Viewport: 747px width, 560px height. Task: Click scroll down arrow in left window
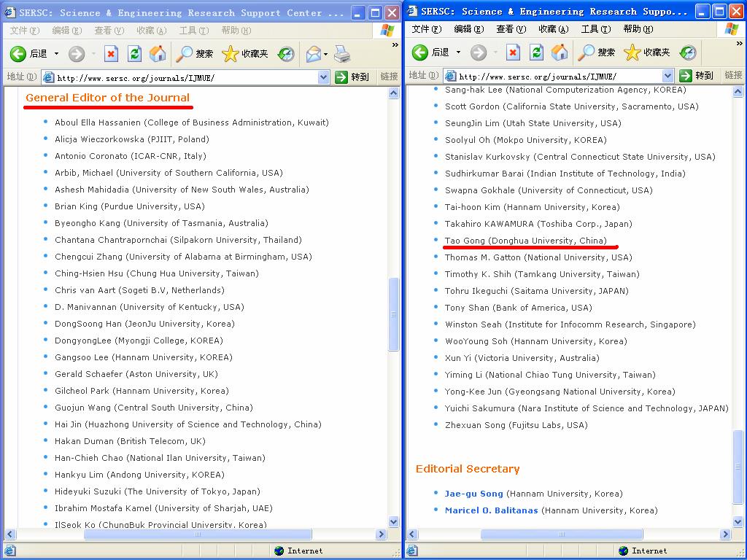point(393,521)
